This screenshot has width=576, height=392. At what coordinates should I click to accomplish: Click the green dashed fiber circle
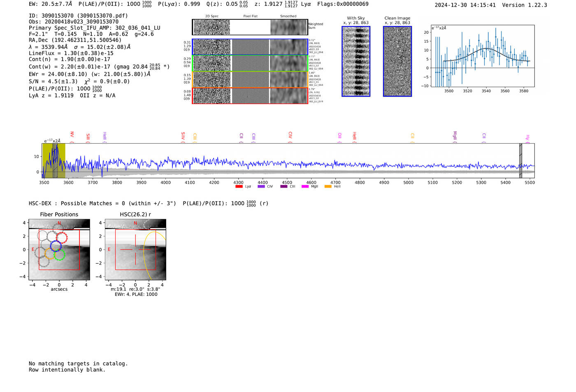click(x=60, y=255)
